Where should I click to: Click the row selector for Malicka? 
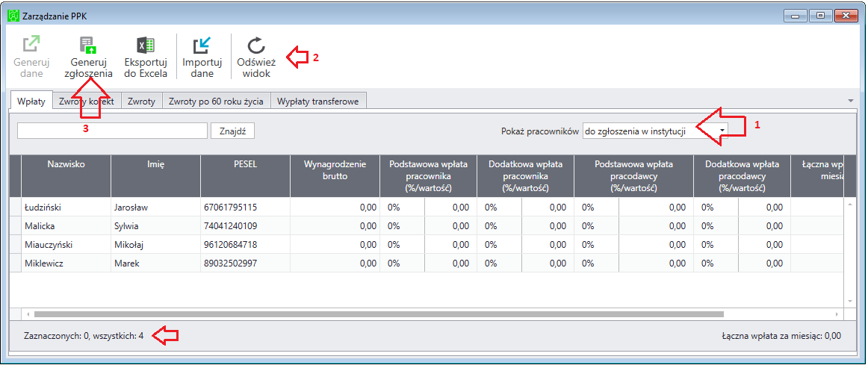(x=16, y=226)
